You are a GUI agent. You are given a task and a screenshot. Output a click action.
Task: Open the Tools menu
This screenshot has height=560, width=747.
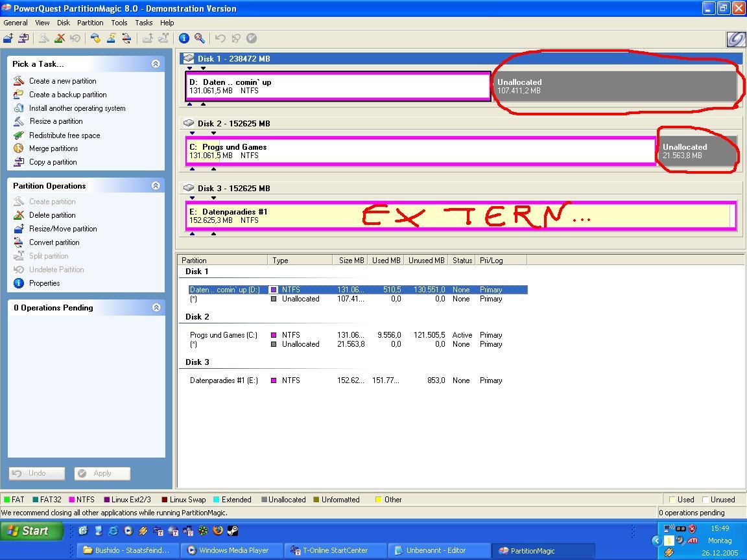[x=119, y=23]
